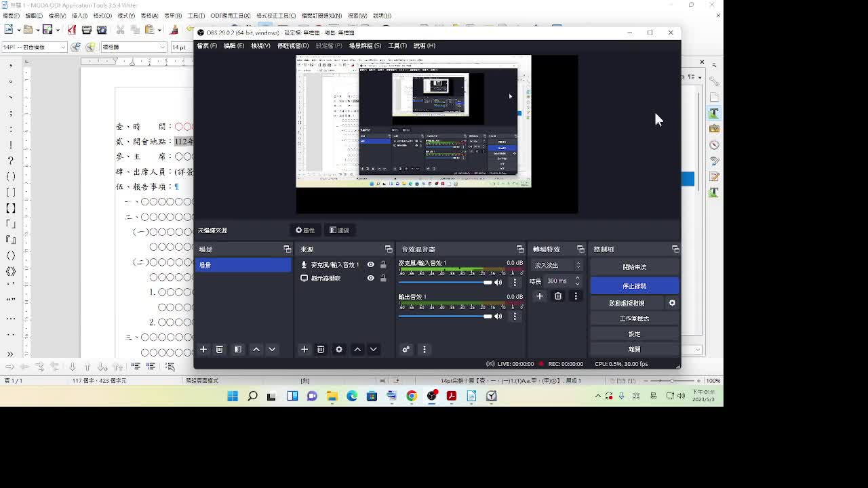Open Writer 插入(I) menu
Image resolution: width=868 pixels, height=488 pixels.
(79, 16)
